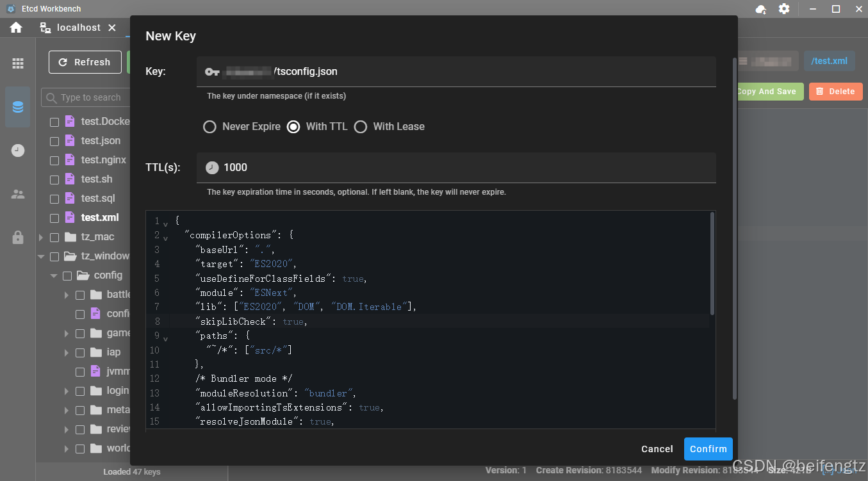Click the search magnifier icon
This screenshot has height=481, width=868.
[52, 97]
